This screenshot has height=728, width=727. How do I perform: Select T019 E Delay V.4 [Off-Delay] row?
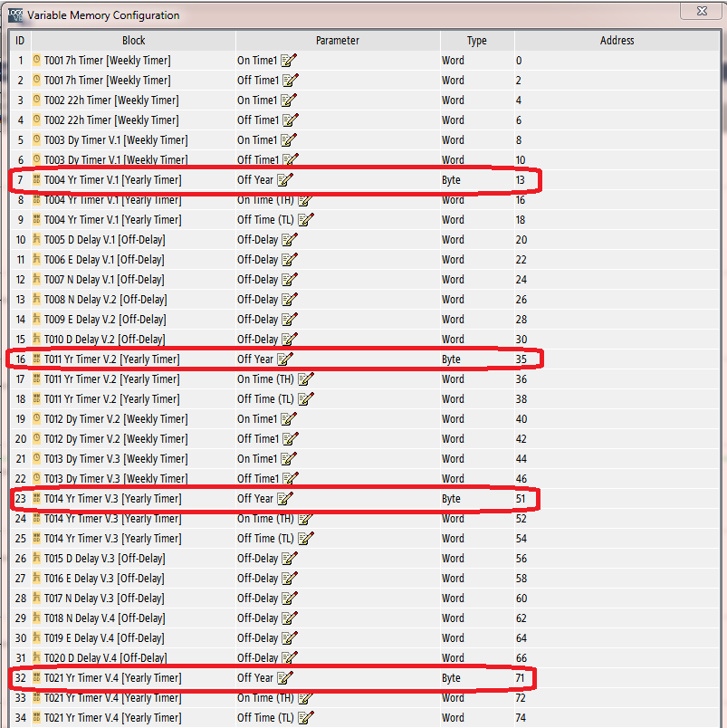365,638
